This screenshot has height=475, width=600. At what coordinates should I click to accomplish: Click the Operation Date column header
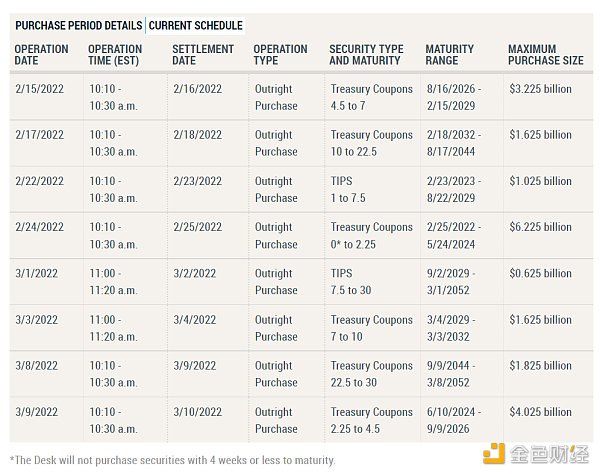tap(41, 55)
